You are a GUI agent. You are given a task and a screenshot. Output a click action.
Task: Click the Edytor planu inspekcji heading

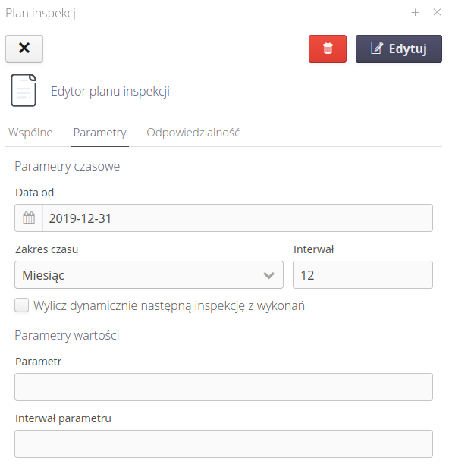(110, 92)
